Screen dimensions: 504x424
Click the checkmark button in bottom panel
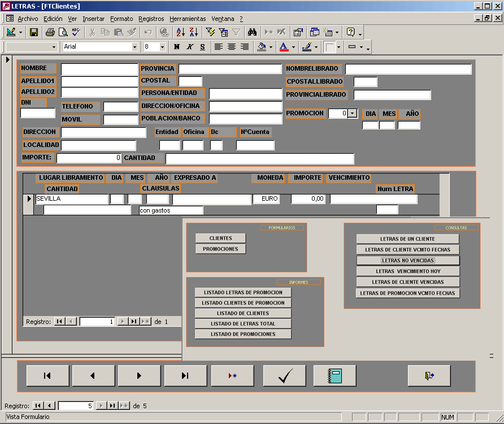[284, 375]
